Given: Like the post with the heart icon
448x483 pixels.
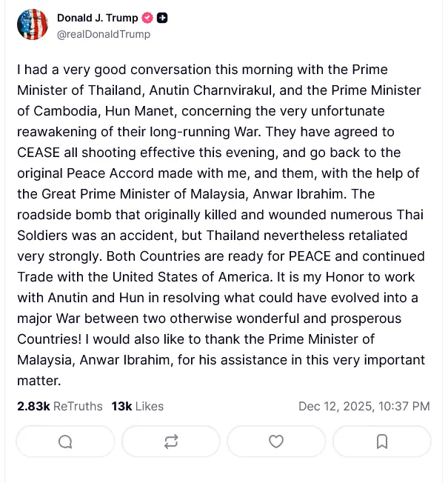Looking at the screenshot, I should pyautogui.click(x=276, y=442).
